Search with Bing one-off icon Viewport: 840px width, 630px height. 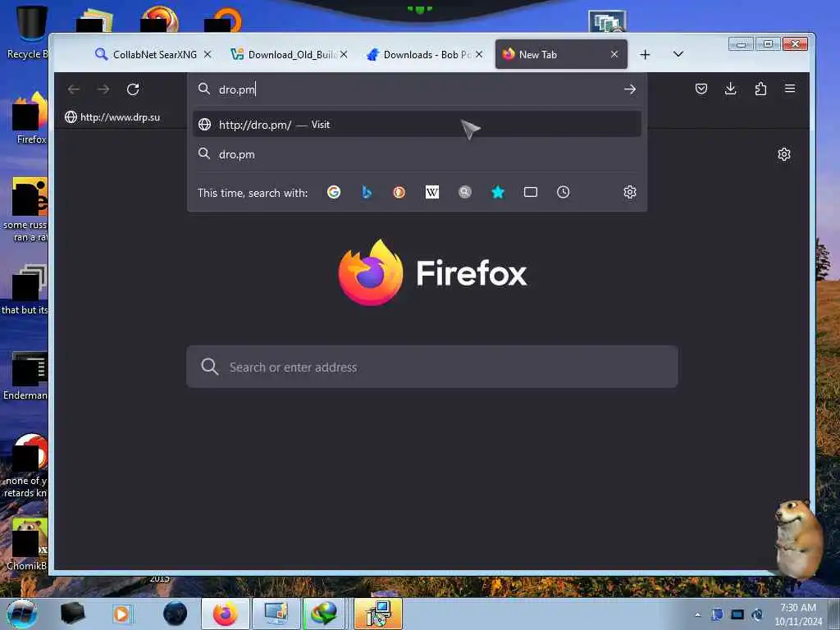pos(367,192)
